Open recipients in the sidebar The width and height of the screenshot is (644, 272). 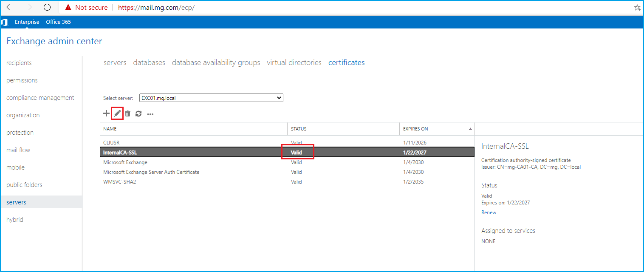pyautogui.click(x=19, y=63)
